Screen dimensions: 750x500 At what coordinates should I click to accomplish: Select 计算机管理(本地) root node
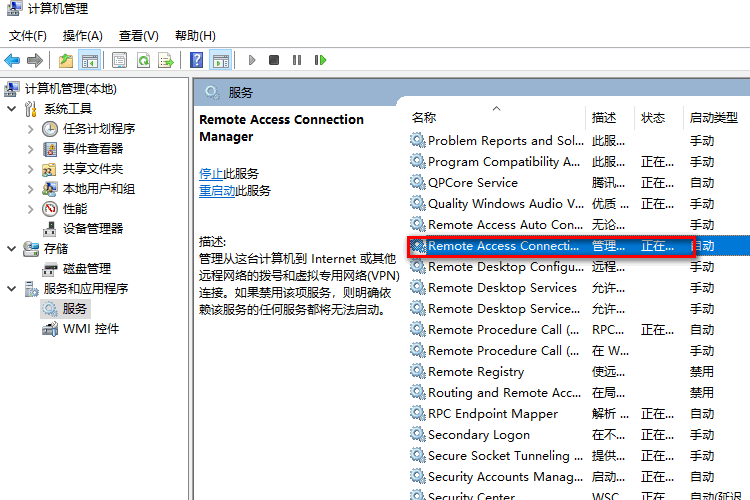tap(70, 89)
